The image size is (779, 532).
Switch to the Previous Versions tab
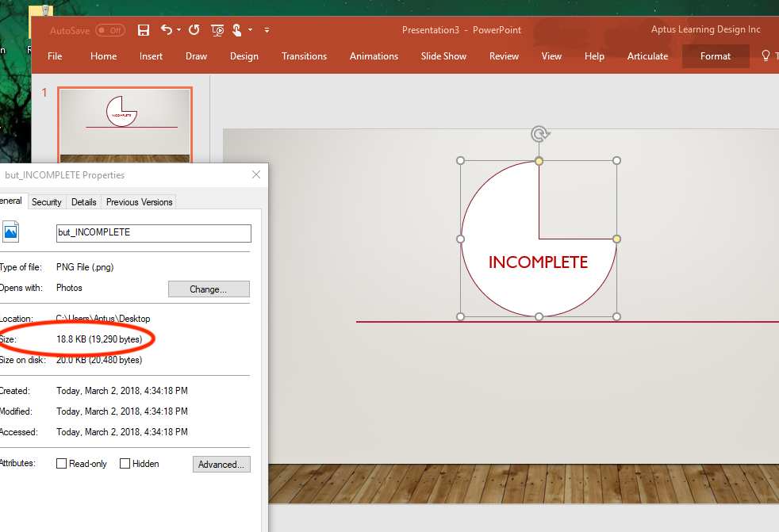[x=138, y=201]
